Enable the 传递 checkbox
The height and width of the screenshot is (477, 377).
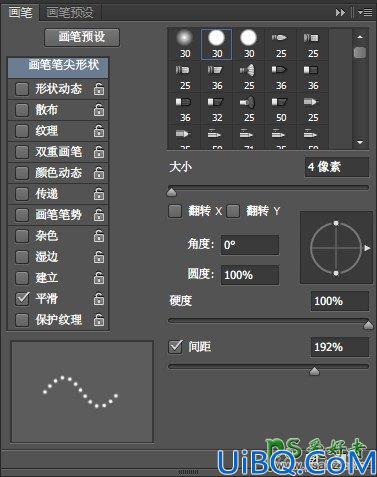[22, 194]
